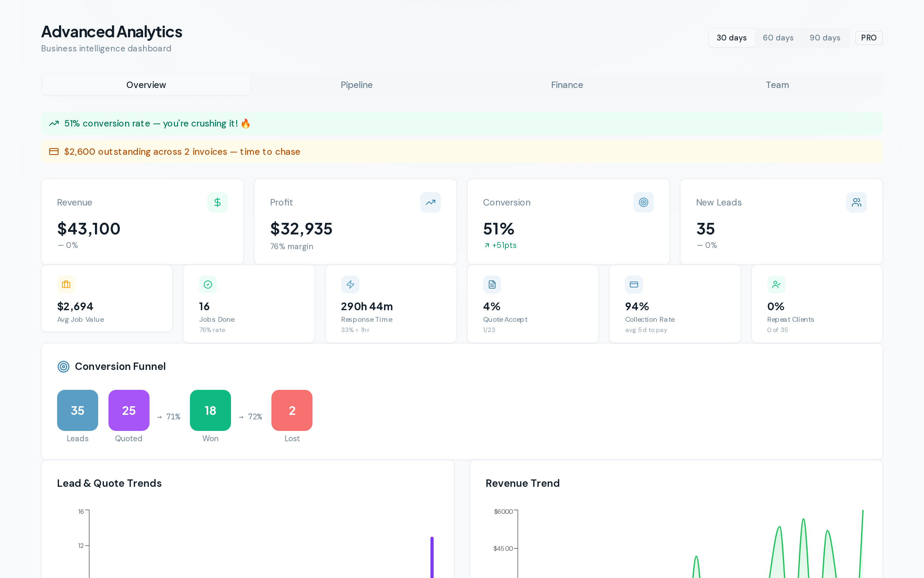Screen dimensions: 924x578
Task: Click the Revenue Trend heading
Action: tap(523, 483)
